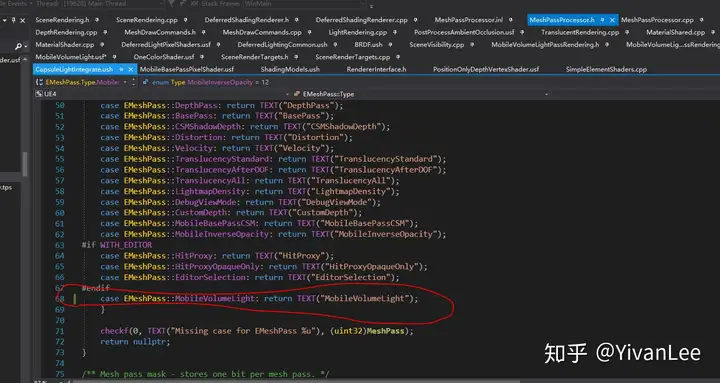
Task: Open the MeshPassProcessor.inl tab
Action: (469, 20)
